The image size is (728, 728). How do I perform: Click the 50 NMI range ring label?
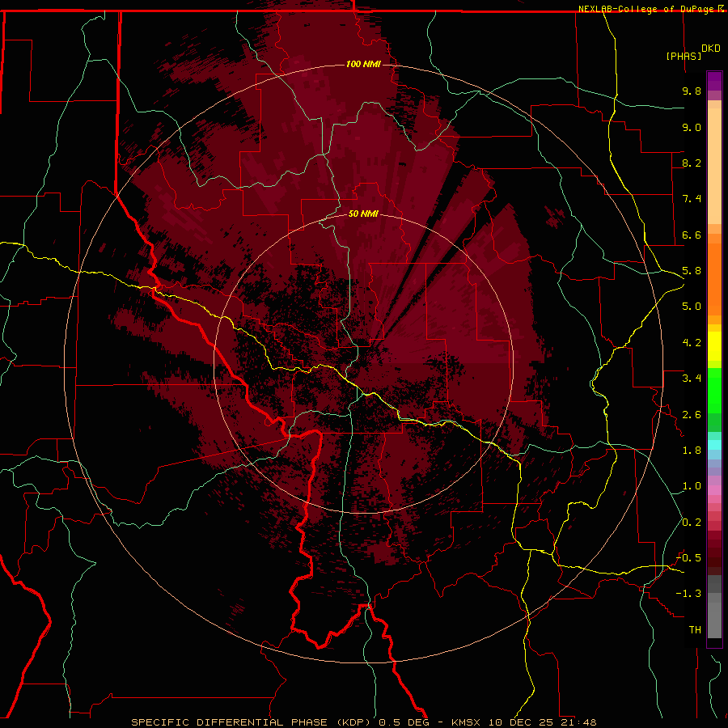[363, 214]
